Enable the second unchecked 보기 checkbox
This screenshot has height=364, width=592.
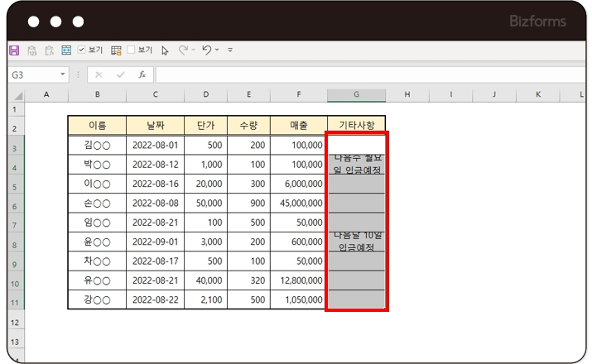[131, 50]
